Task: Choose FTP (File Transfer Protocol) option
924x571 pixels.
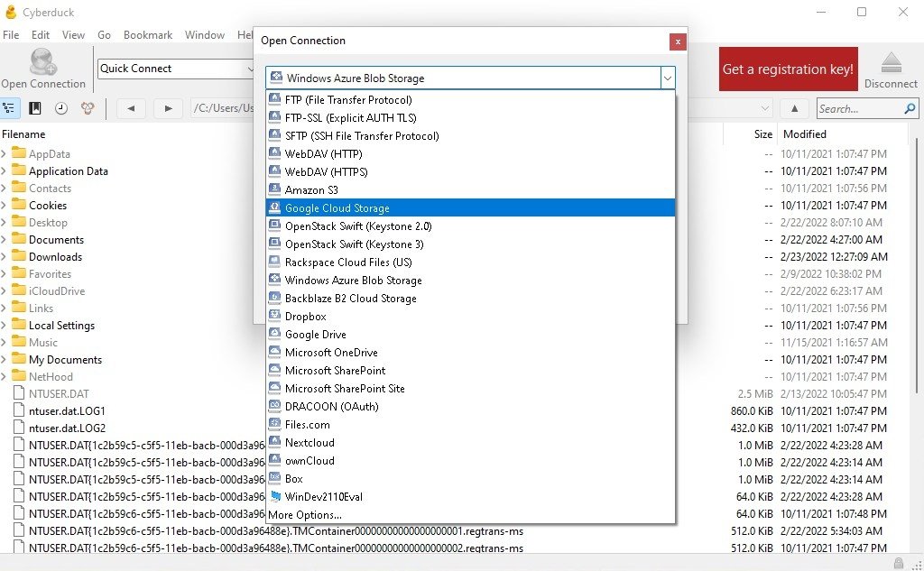Action: coord(470,99)
